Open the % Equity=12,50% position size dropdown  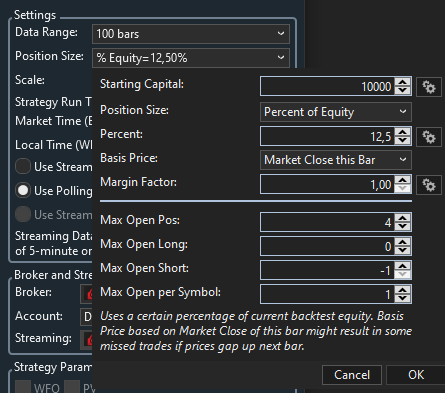pos(191,58)
